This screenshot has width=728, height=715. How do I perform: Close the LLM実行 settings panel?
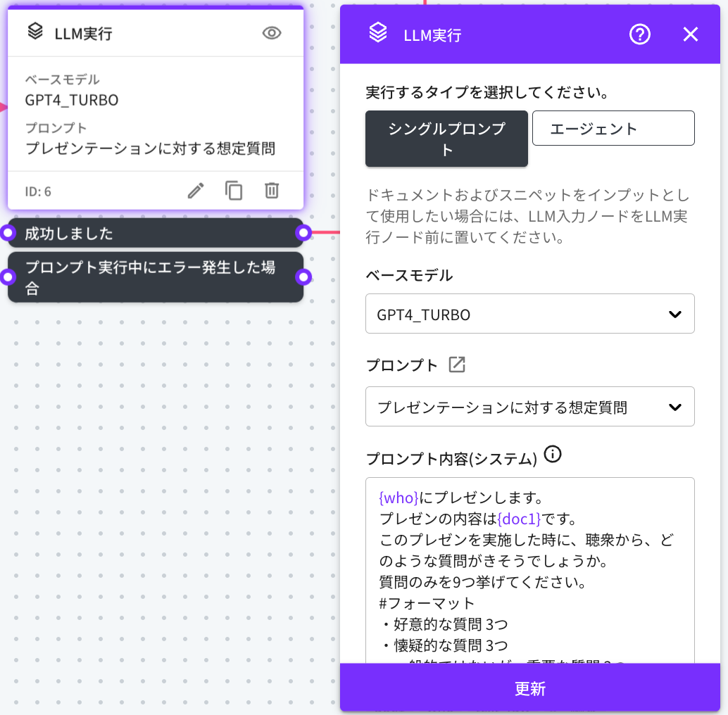point(690,34)
